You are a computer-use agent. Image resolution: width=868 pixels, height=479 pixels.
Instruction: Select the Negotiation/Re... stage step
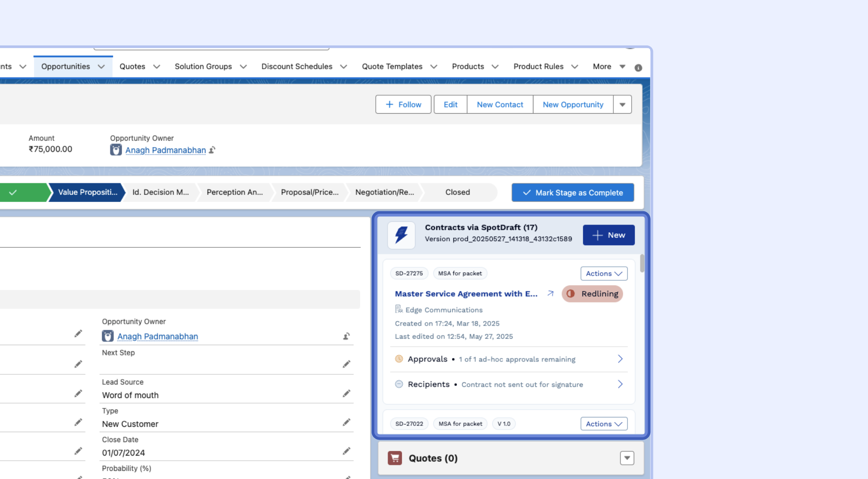(x=384, y=192)
